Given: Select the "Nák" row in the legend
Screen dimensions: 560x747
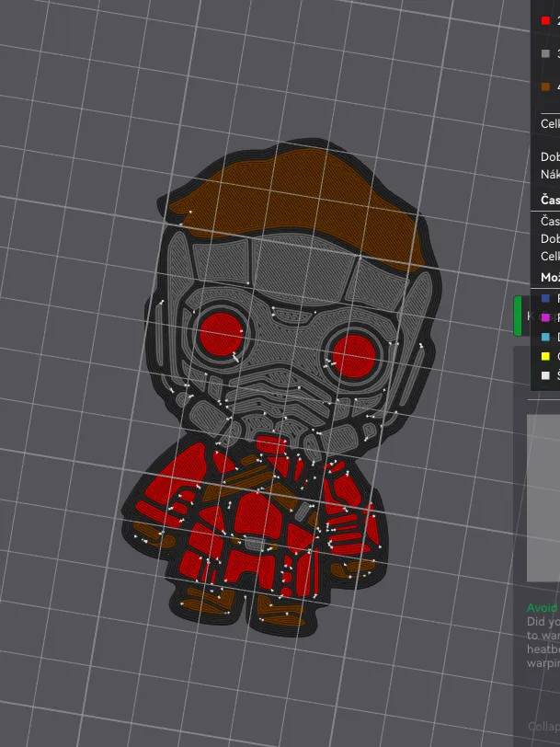Looking at the screenshot, I should (x=550, y=174).
